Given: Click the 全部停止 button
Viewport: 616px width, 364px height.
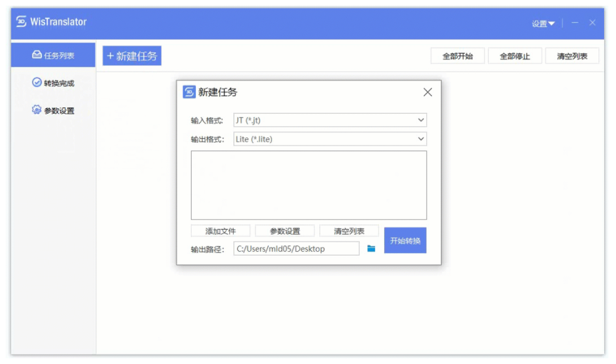Looking at the screenshot, I should pyautogui.click(x=515, y=56).
